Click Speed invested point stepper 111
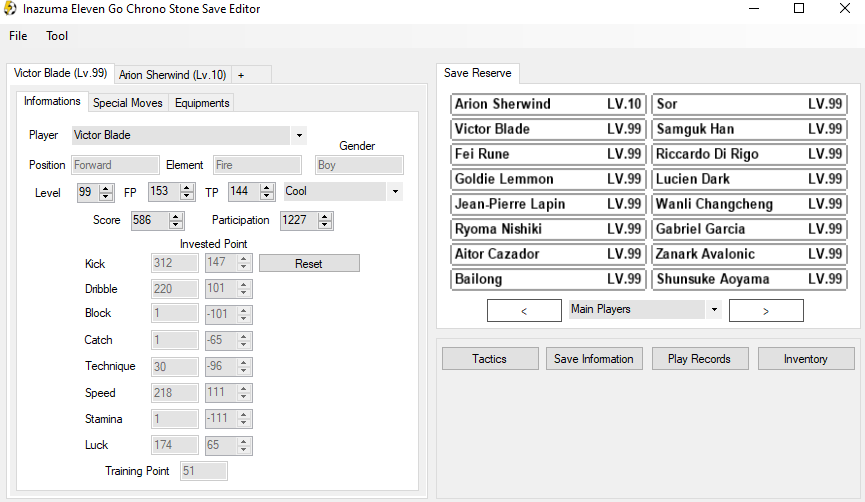 pos(228,392)
